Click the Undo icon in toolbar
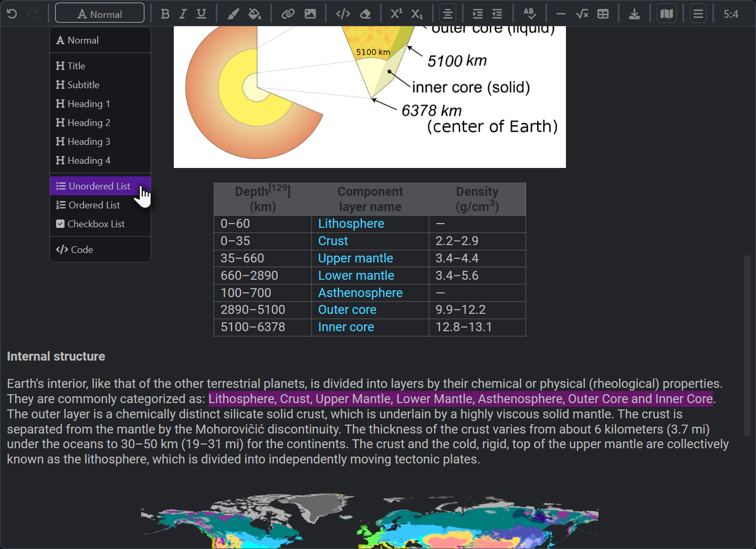This screenshot has width=756, height=549. [x=12, y=14]
